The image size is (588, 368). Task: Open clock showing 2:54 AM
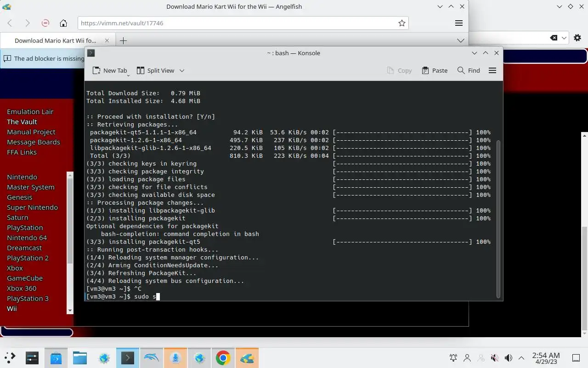pyautogui.click(x=546, y=358)
